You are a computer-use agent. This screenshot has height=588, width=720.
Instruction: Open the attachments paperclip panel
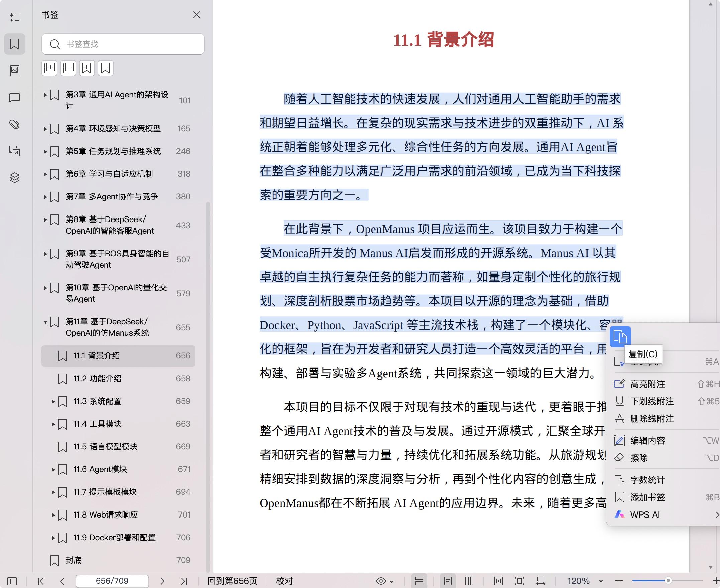coord(15,124)
